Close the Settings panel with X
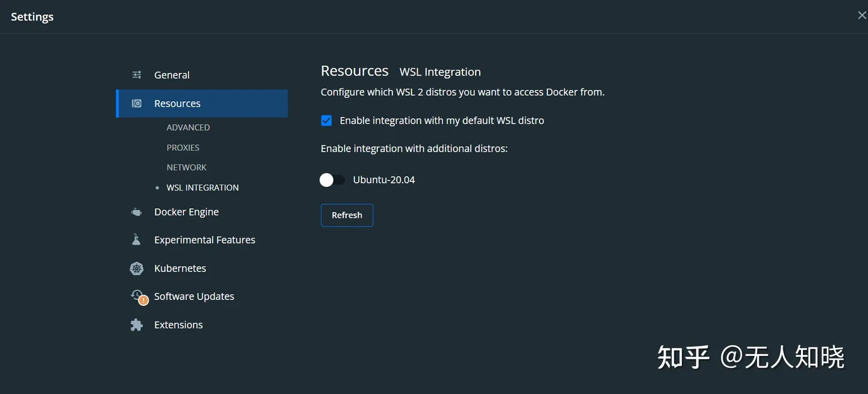This screenshot has height=394, width=868. [x=862, y=16]
